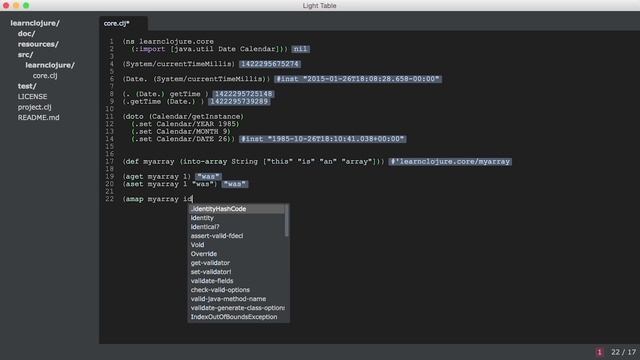The width and height of the screenshot is (640, 360).
Task: Click the red console badge in status bar
Action: 599,352
